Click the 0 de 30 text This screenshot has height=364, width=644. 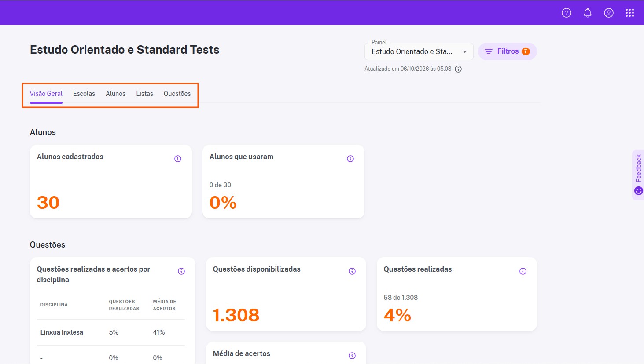[220, 185]
